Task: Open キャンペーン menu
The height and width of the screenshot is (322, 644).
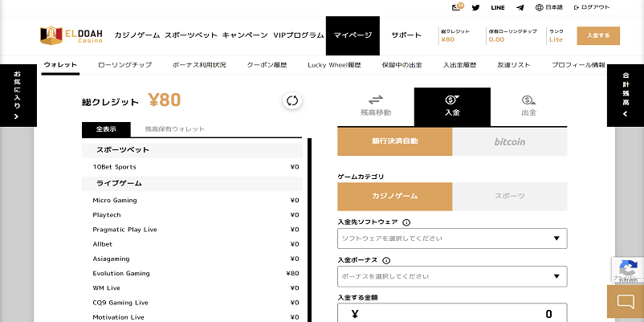Action: (245, 35)
